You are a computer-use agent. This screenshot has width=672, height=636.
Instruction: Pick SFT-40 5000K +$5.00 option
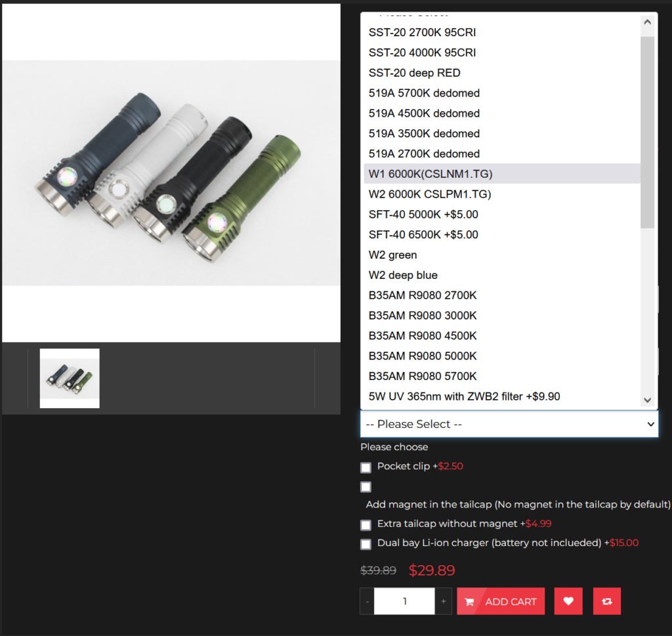423,215
